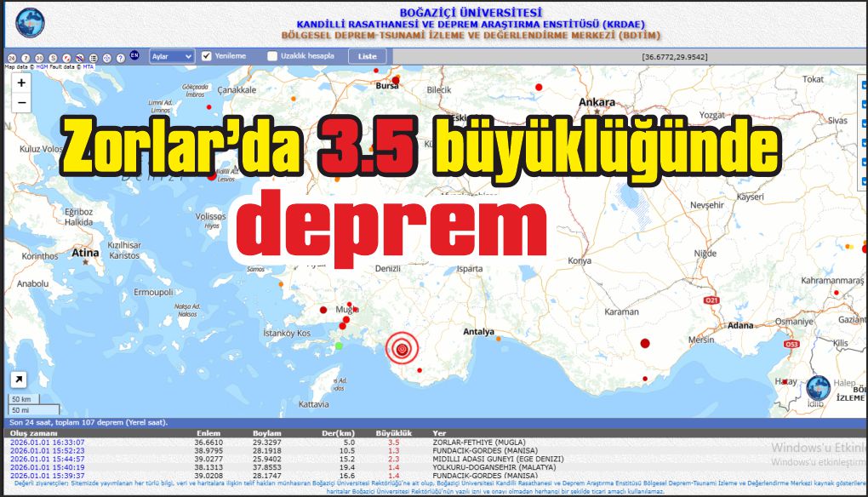Viewport: 868px width, 497px height.
Task: Expand the map with the arrow icon
Action: pos(18,380)
